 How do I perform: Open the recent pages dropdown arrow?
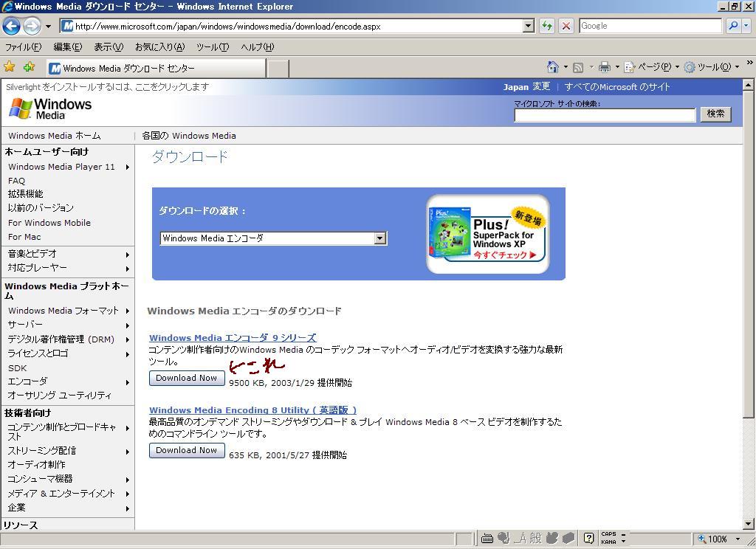tap(48, 26)
